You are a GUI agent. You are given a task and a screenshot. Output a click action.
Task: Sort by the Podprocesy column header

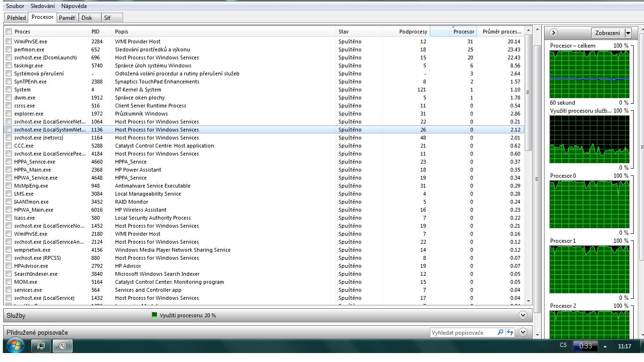(413, 32)
